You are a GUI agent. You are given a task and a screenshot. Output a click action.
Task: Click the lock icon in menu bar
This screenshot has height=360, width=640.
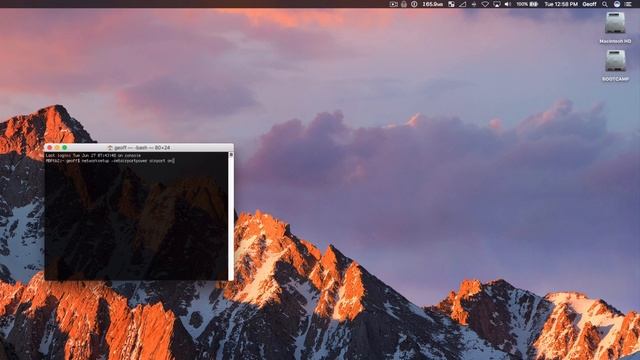[x=404, y=4]
